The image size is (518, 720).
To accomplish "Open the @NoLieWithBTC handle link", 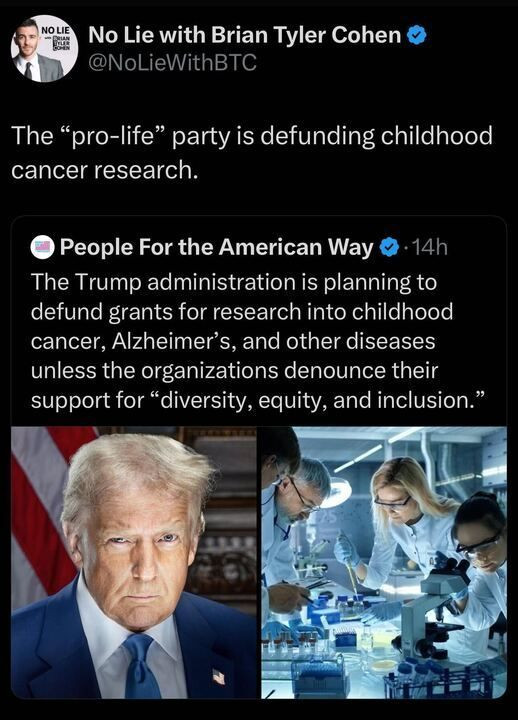I will click(x=172, y=62).
